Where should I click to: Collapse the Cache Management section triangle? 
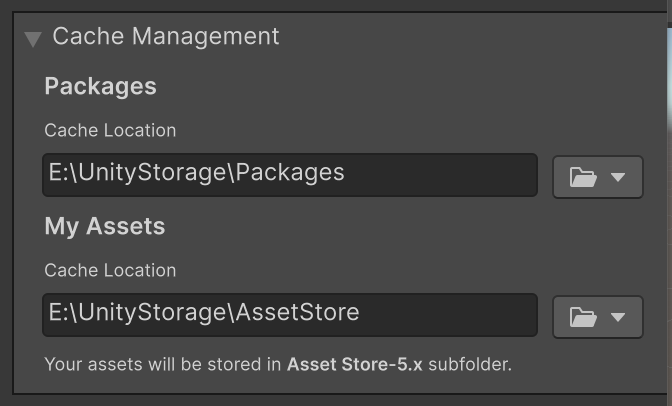(33, 39)
